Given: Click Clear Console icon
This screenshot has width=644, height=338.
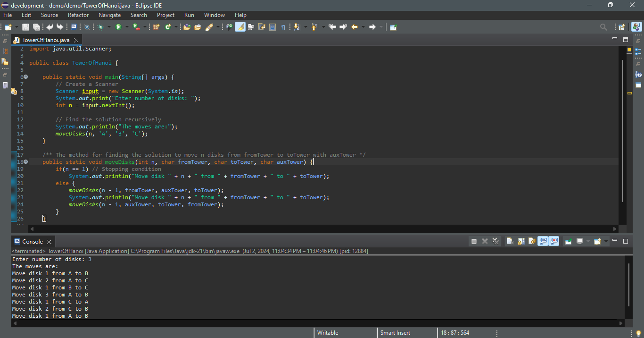Looking at the screenshot, I should click(510, 241).
